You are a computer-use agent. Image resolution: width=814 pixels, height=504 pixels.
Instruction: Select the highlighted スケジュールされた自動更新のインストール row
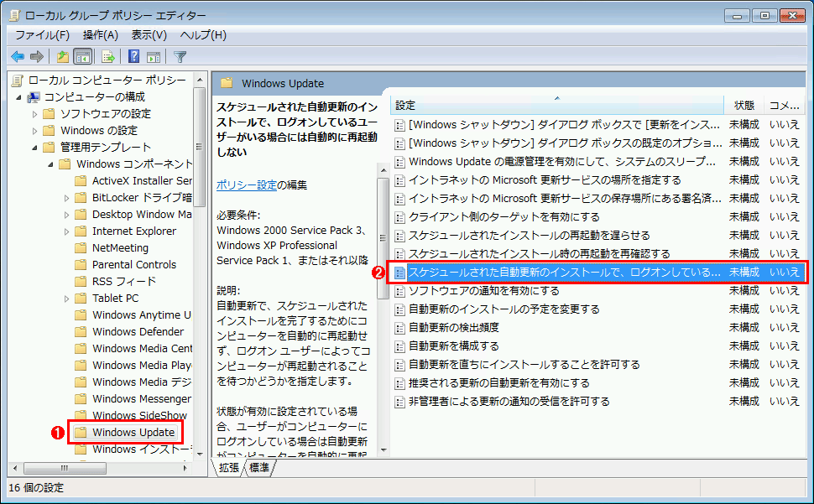point(598,273)
